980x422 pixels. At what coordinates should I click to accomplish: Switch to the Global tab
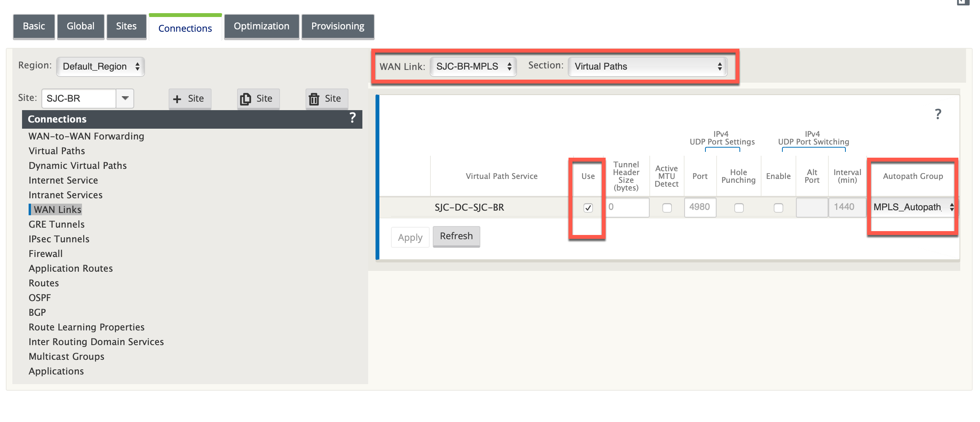[x=80, y=26]
